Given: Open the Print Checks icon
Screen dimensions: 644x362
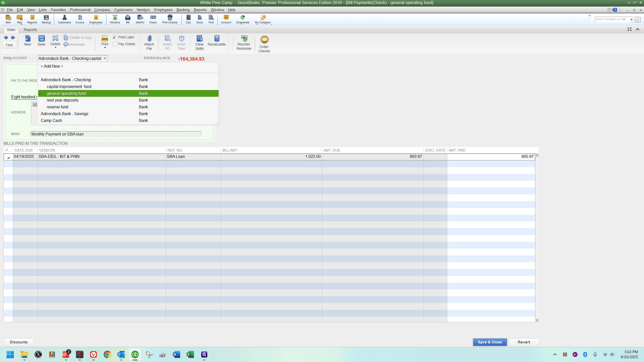Looking at the screenshot, I should click(170, 19).
